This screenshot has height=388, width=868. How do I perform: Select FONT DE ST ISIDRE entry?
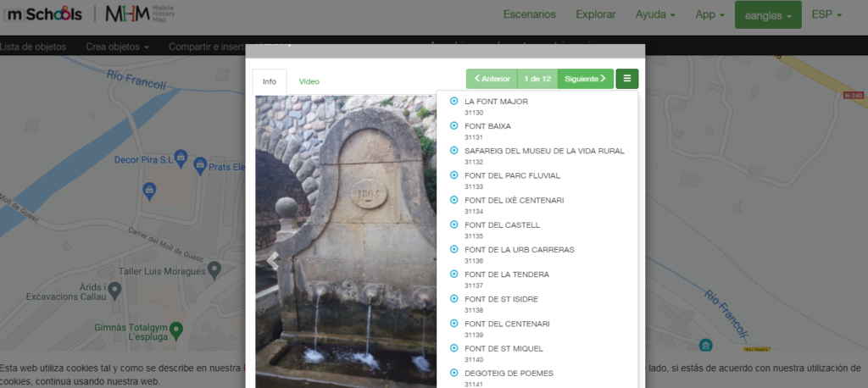click(x=501, y=299)
